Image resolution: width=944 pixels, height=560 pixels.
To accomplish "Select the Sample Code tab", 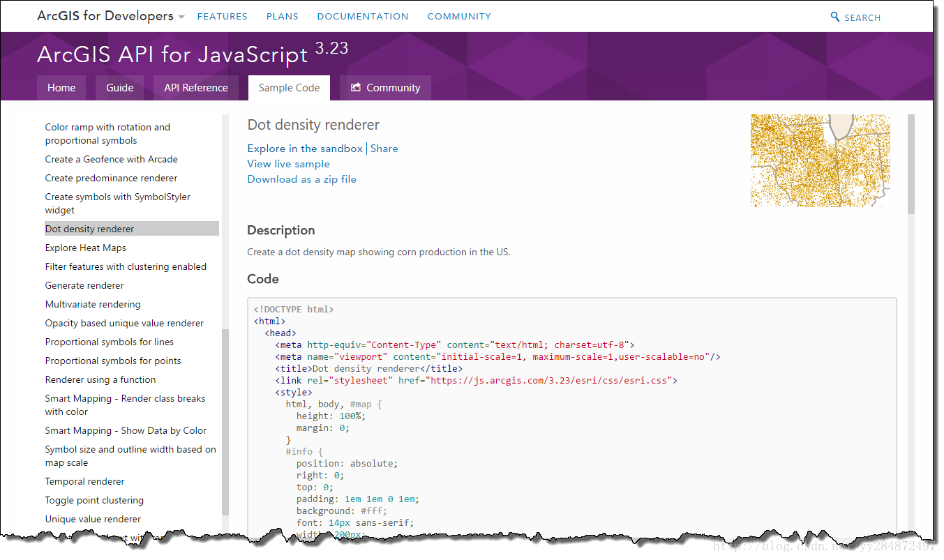I will coord(289,88).
